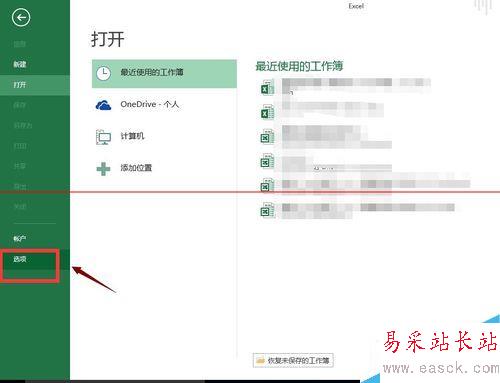Click the 恢复未保存的工作簿 button
The image size is (500, 383).
pos(293,360)
